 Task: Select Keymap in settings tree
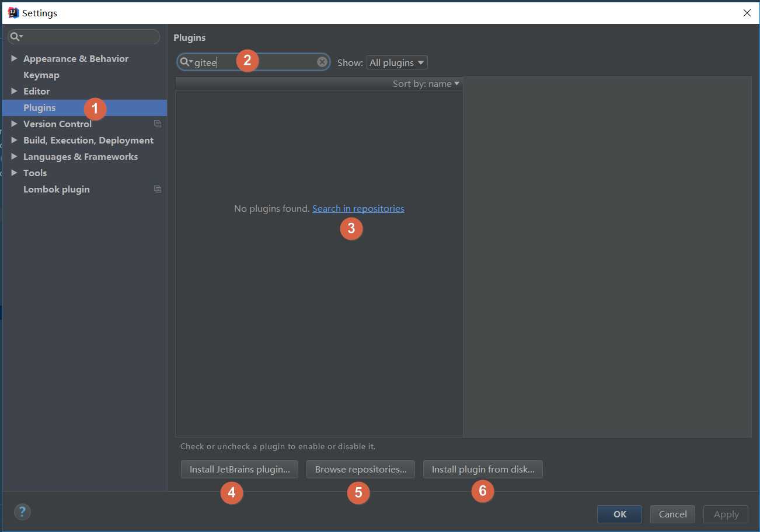(x=41, y=75)
